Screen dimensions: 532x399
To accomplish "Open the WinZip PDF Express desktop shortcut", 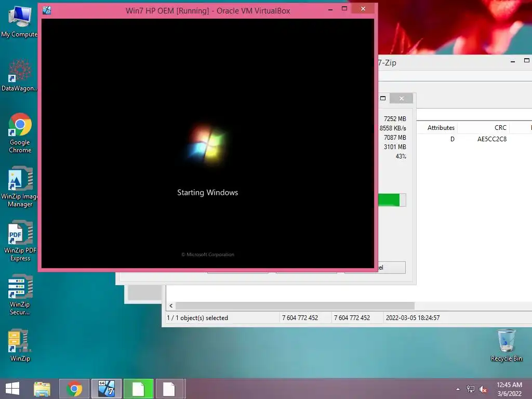I will coord(20,241).
